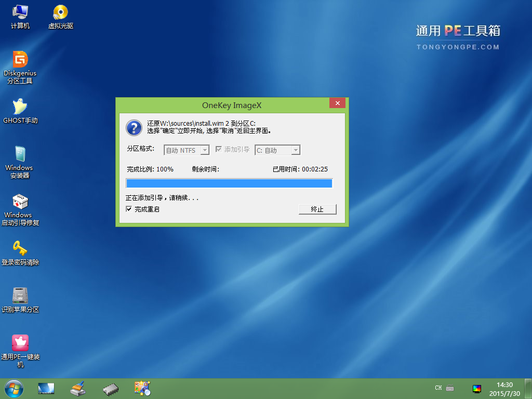Click the CH input language indicator
The width and height of the screenshot is (532, 399).
pos(438,388)
